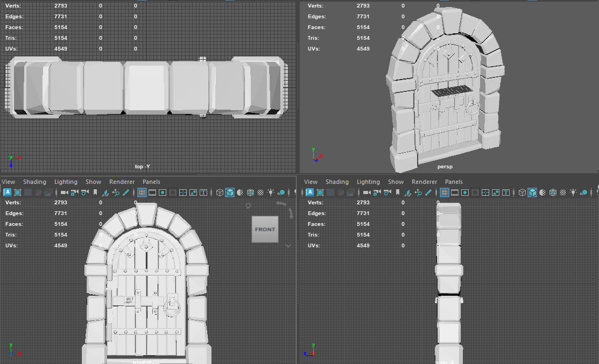Open View menu in side panel
This screenshot has height=364, width=599.
click(x=311, y=182)
